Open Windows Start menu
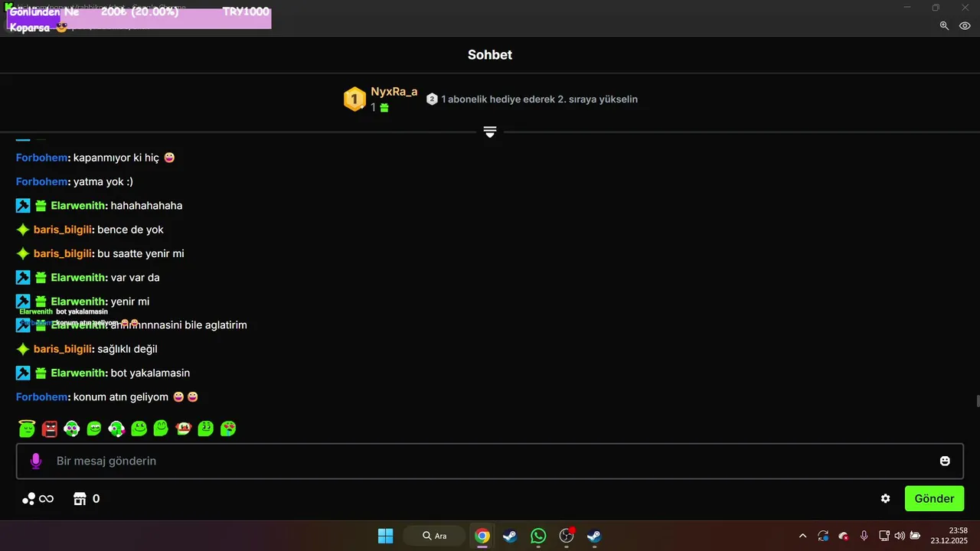 coord(386,536)
